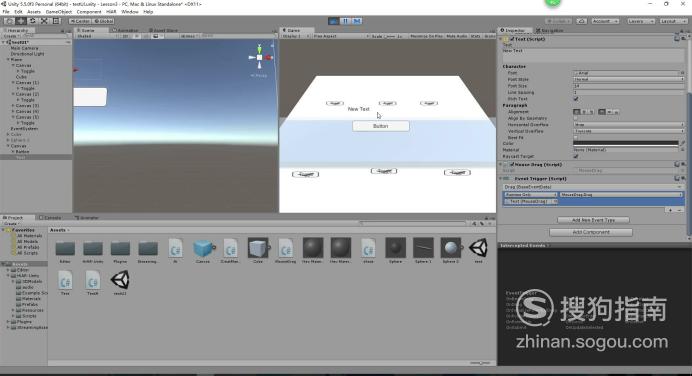Switch to the Navigation tab
This screenshot has height=376, width=692.
tap(549, 30)
